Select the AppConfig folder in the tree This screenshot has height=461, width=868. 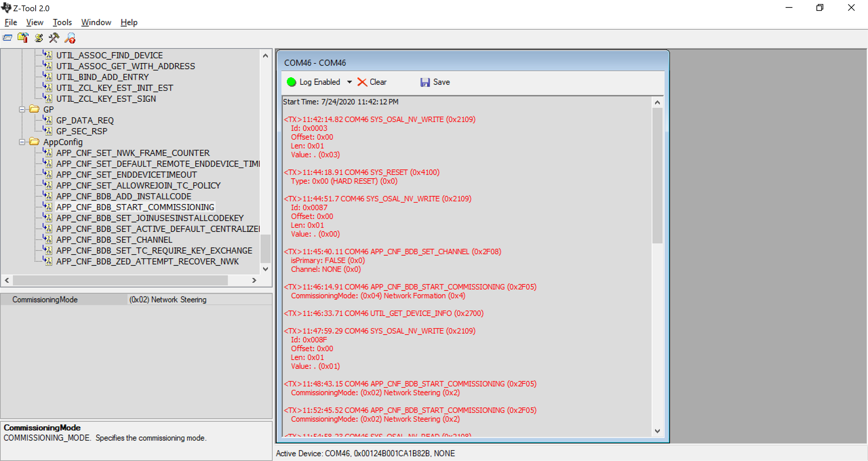pyautogui.click(x=63, y=142)
